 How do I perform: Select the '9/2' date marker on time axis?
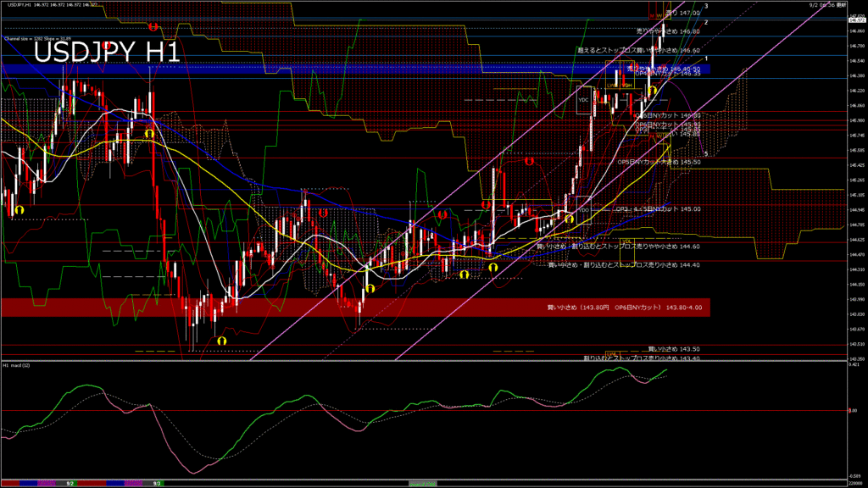point(70,484)
